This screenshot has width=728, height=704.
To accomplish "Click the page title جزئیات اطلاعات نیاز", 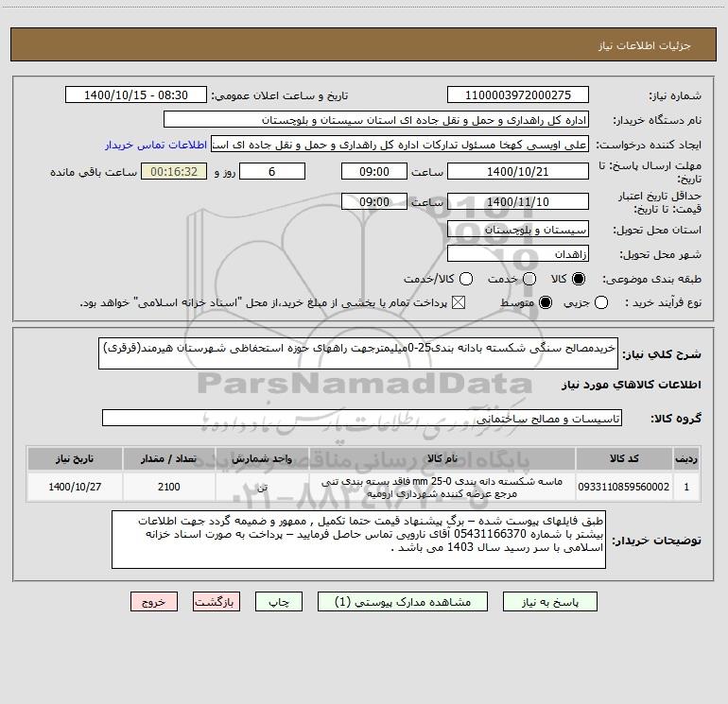I will [645, 45].
